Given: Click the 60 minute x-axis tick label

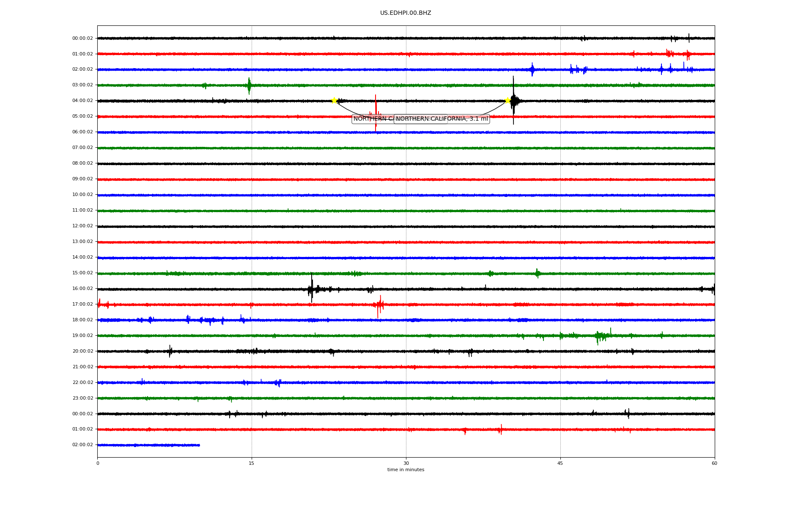Looking at the screenshot, I should [714, 464].
